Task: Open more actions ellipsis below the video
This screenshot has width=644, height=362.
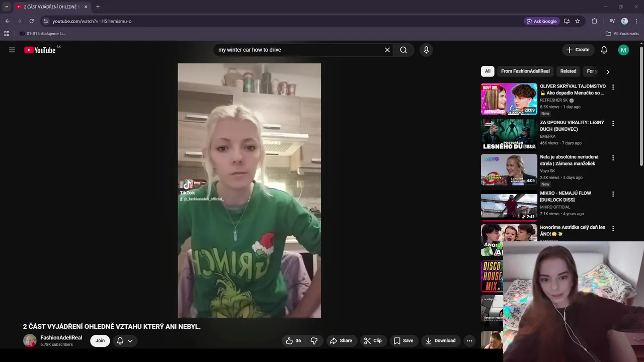Action: 469,340
